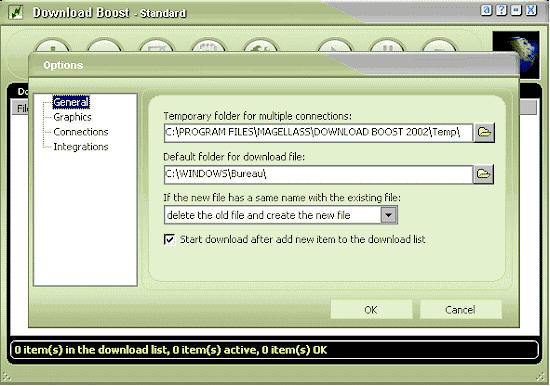Image resolution: width=550 pixels, height=386 pixels.
Task: Click the 'Download Boost - Standard' title text
Action: point(109,13)
